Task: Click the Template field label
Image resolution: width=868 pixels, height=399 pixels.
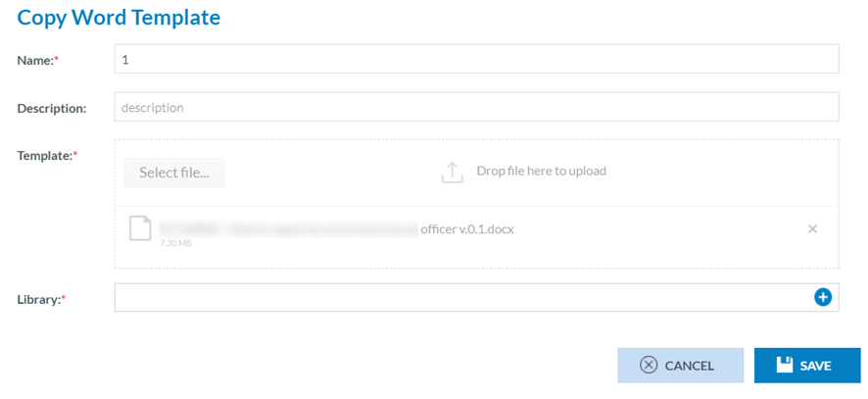Action: coord(47,155)
